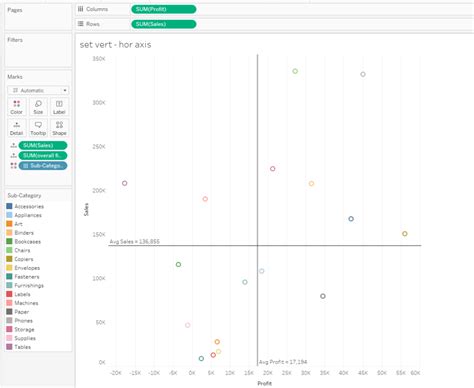Select SUM(Profit) pill on Columns

coord(164,9)
